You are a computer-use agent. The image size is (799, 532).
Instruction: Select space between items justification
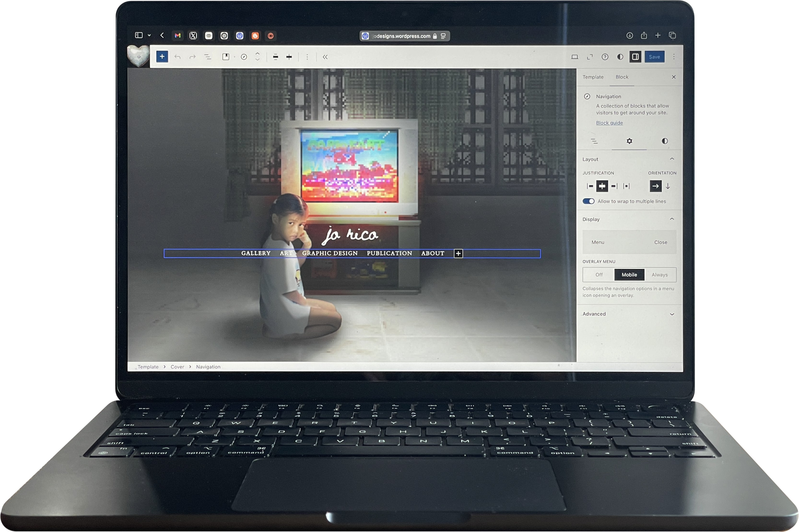626,186
